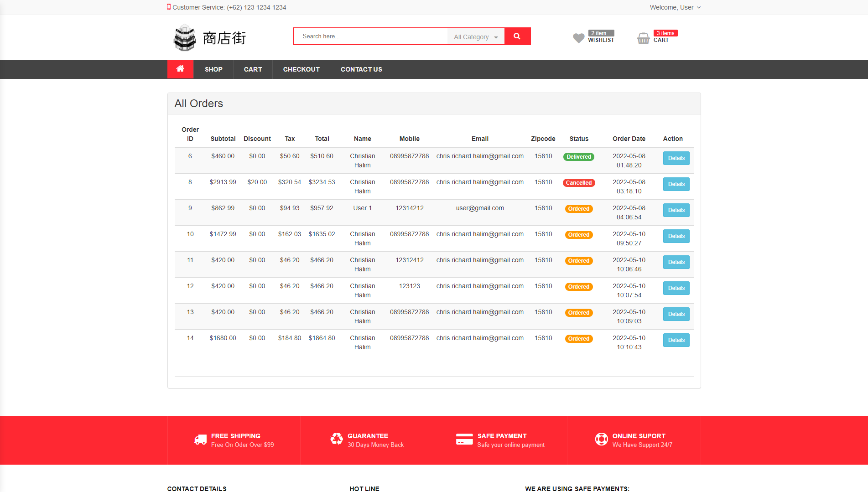Click the store name 商店街
868x492 pixels.
pos(224,38)
